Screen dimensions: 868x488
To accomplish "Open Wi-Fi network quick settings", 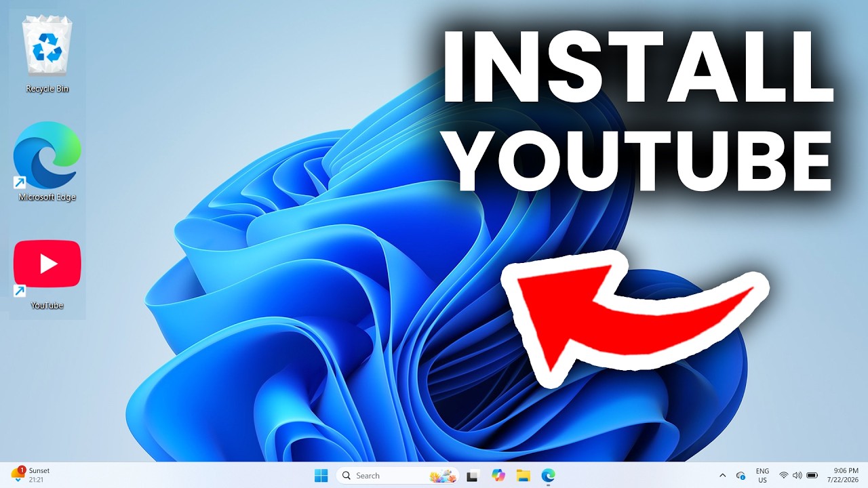I will 784,476.
